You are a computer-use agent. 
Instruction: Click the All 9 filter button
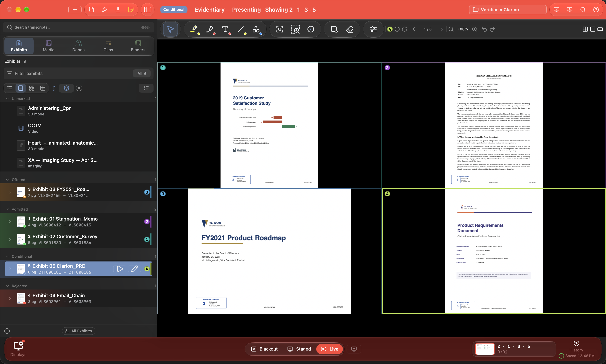[142, 73]
